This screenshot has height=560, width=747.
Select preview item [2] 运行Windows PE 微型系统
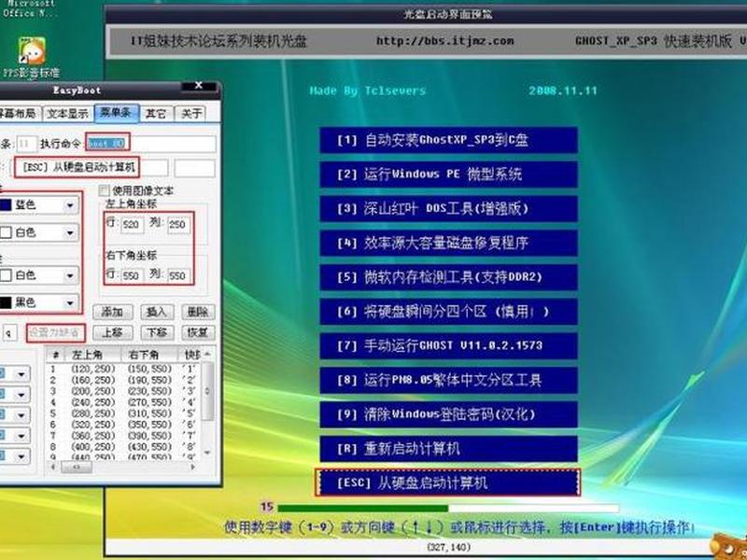(x=448, y=175)
